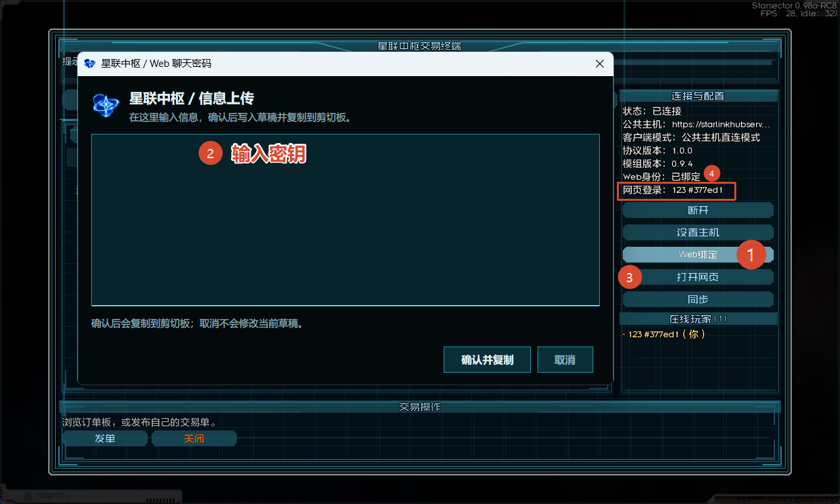This screenshot has height=504, width=840.
Task: Click the dialog title bar app icon
Action: [x=90, y=64]
